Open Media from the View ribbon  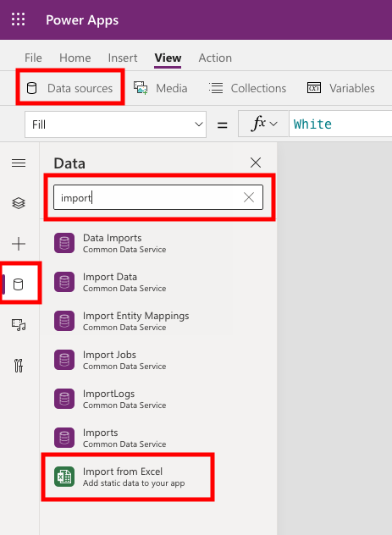tap(160, 88)
